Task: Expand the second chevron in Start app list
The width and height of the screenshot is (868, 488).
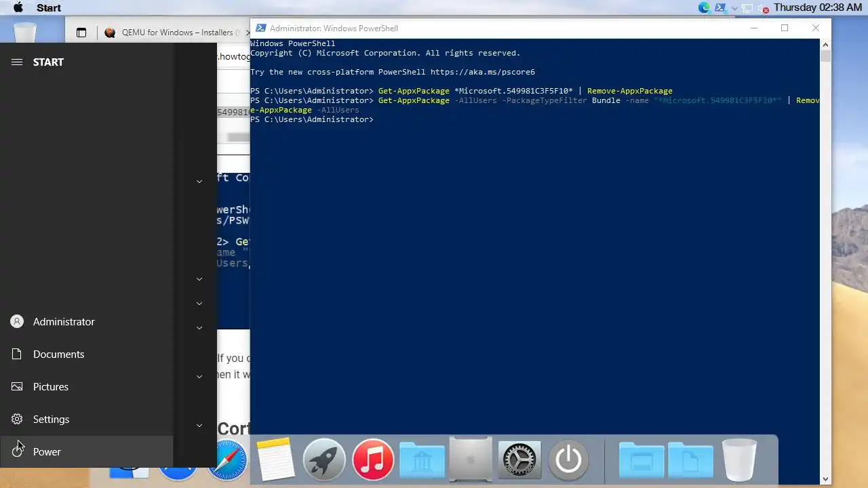Action: click(199, 279)
